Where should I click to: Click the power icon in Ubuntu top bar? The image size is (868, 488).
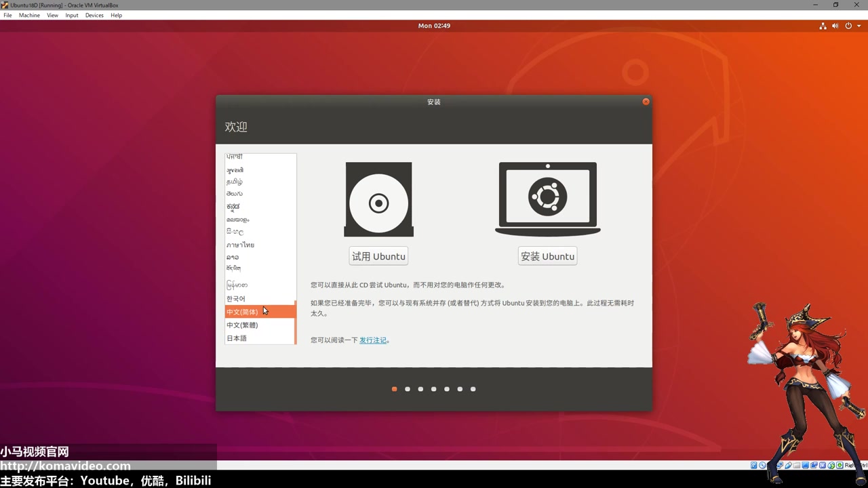[848, 26]
